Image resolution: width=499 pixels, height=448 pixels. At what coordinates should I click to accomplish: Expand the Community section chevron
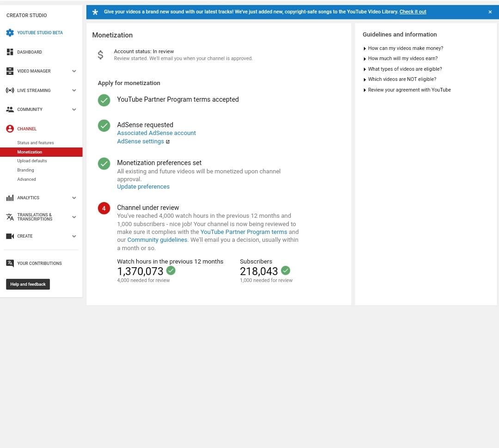[x=74, y=110]
